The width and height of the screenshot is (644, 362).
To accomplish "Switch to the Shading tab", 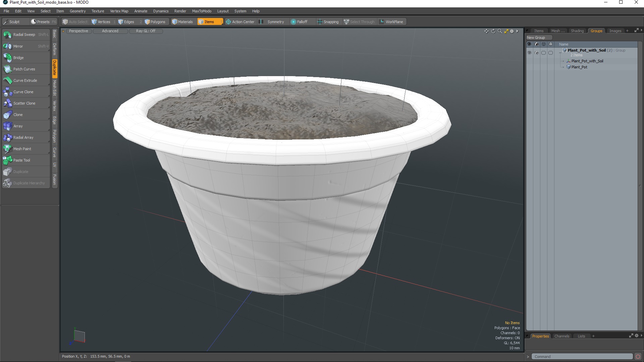I will 577,31.
